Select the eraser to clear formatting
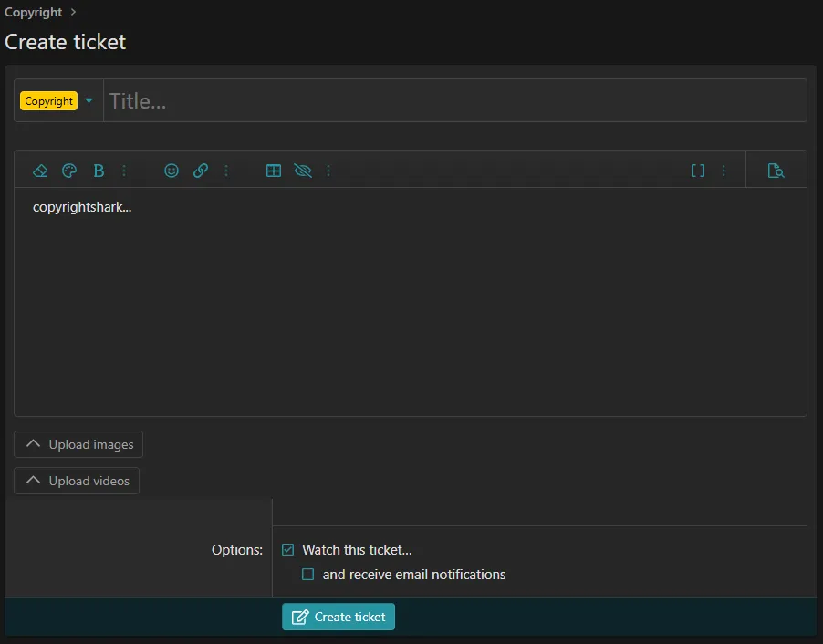The width and height of the screenshot is (823, 644). coord(40,171)
